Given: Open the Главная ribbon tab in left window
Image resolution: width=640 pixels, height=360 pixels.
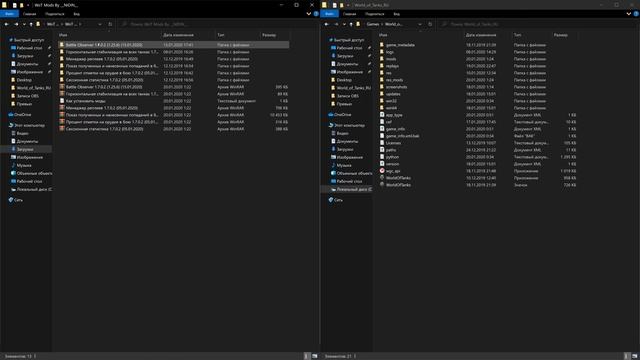Looking at the screenshot, I should click(x=29, y=14).
